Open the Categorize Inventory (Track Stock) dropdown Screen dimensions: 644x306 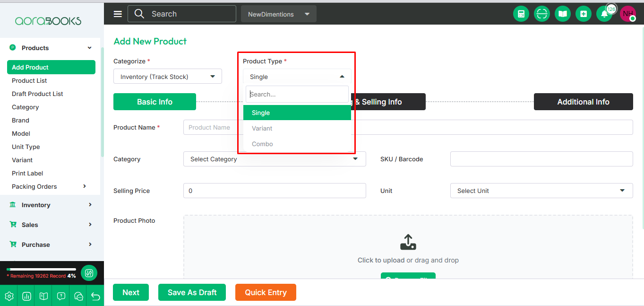(168, 77)
